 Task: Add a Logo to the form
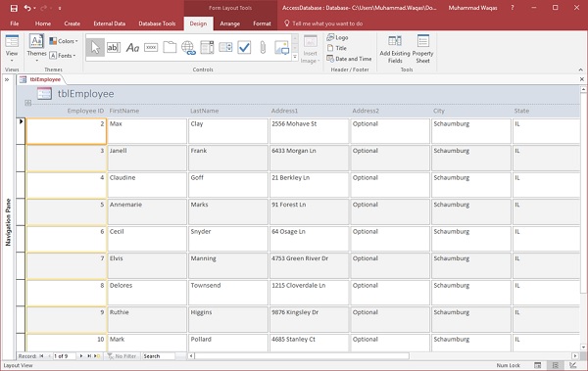click(337, 37)
